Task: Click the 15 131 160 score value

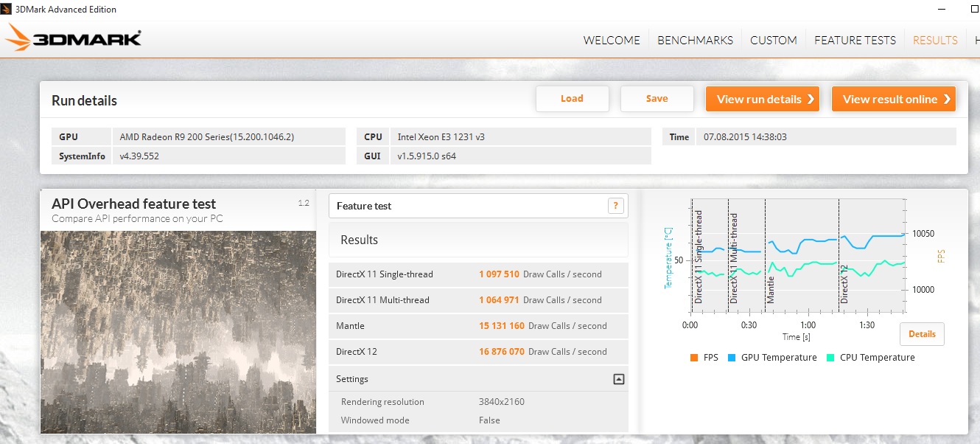Action: [x=502, y=326]
